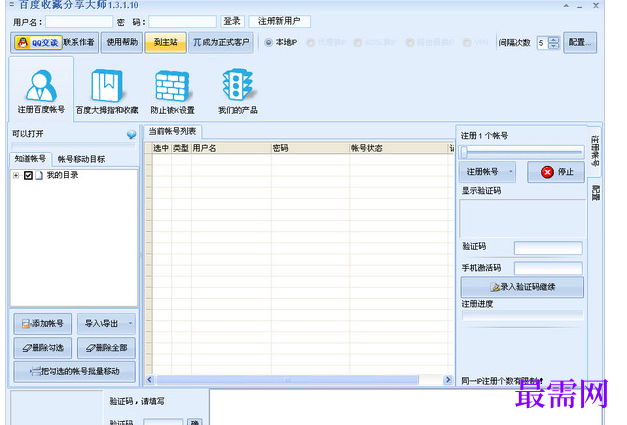This screenshot has height=425, width=627.
Task: Click the 用户名 column header
Action: tap(231, 148)
